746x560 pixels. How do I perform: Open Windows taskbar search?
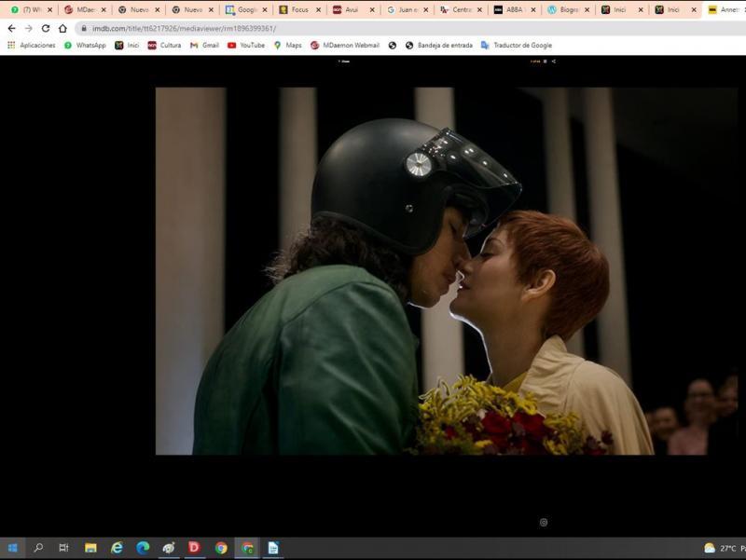point(38,548)
